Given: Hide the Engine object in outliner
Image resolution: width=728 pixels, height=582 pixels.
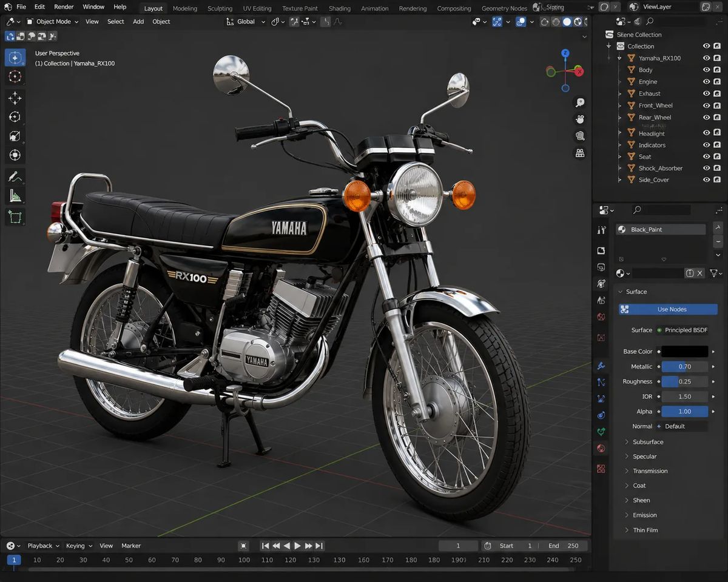Looking at the screenshot, I should 706,81.
